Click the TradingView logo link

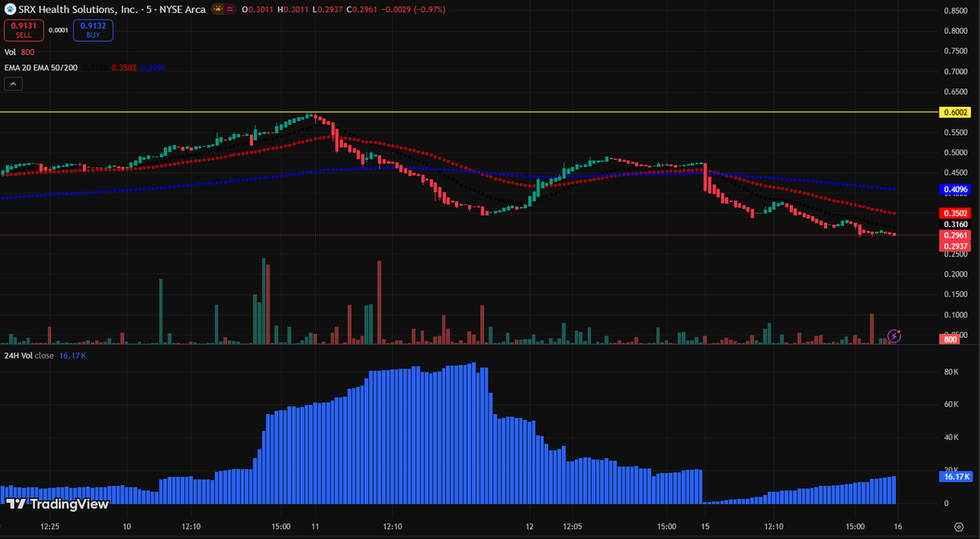[x=57, y=504]
